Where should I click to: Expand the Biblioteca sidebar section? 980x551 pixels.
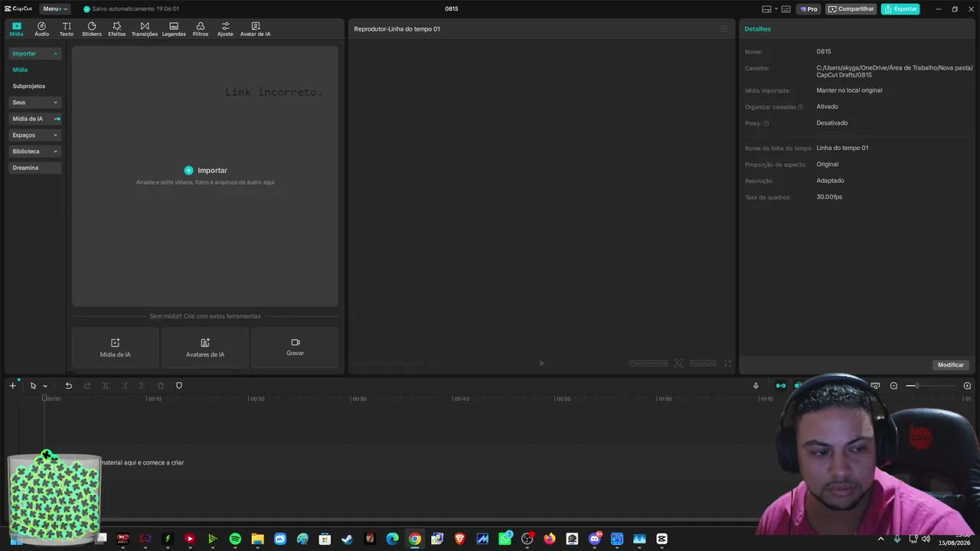pyautogui.click(x=35, y=152)
